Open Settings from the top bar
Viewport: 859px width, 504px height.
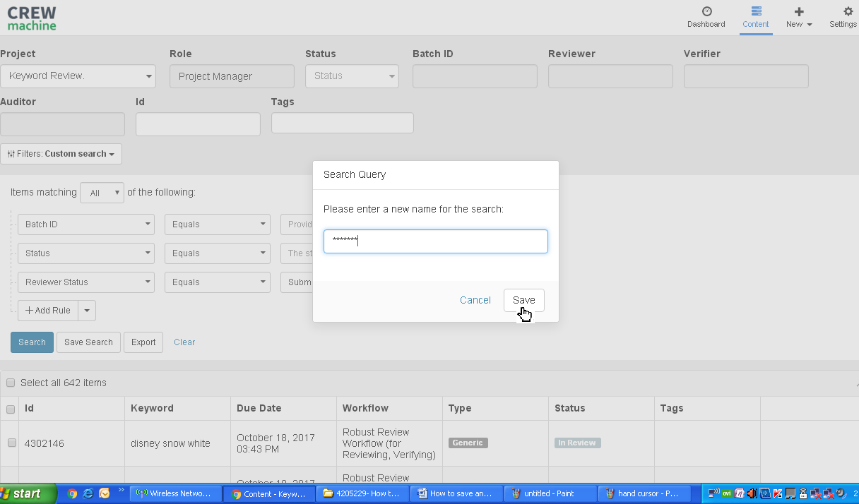843,18
